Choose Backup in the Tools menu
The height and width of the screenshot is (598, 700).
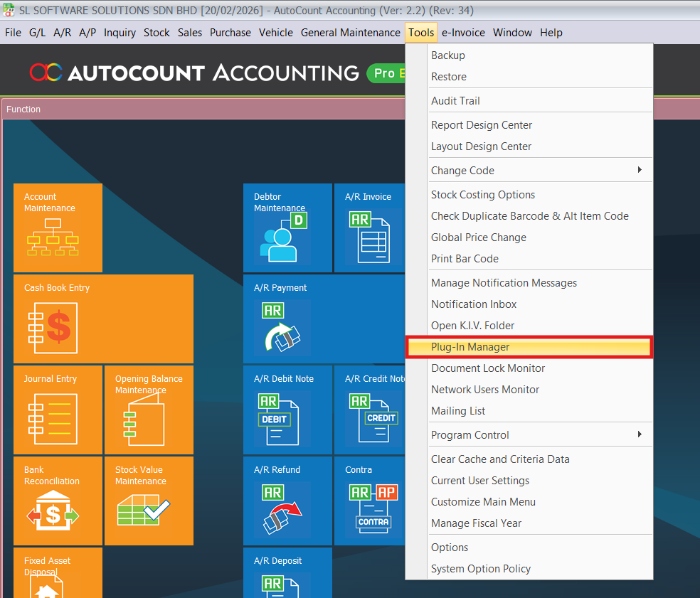pyautogui.click(x=448, y=55)
